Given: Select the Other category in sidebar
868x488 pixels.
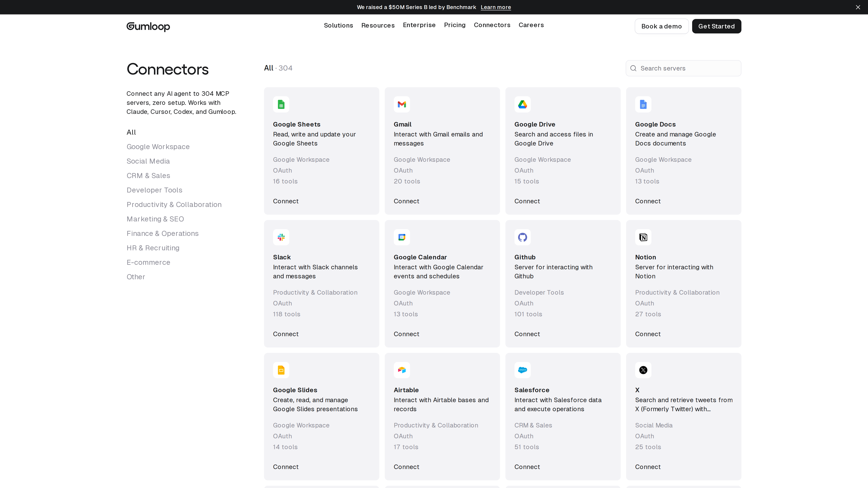Looking at the screenshot, I should pos(136,277).
